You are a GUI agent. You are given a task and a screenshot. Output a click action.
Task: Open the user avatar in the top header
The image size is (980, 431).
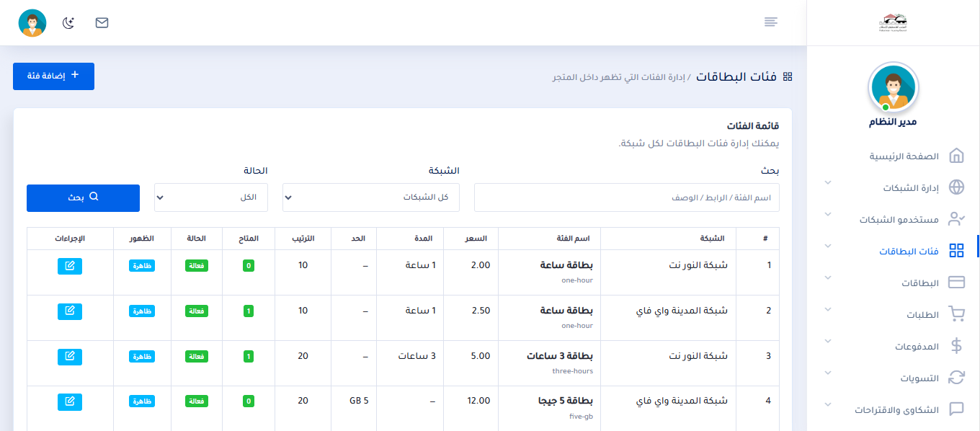click(32, 23)
